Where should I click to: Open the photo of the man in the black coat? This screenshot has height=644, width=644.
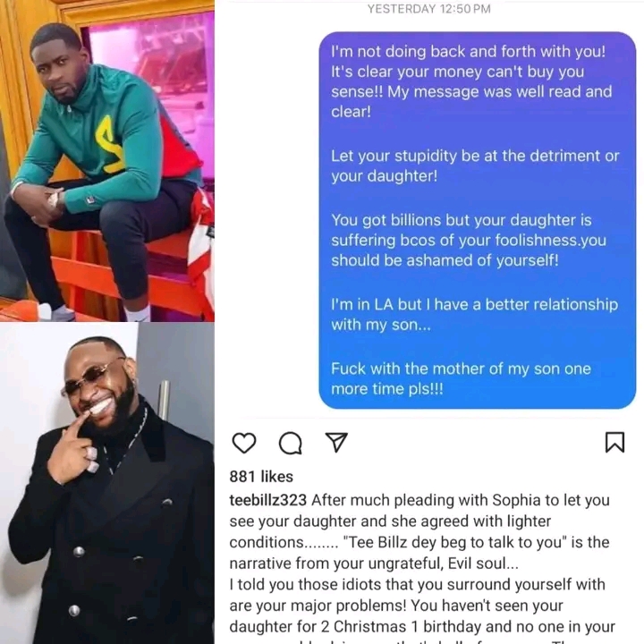coord(107,483)
